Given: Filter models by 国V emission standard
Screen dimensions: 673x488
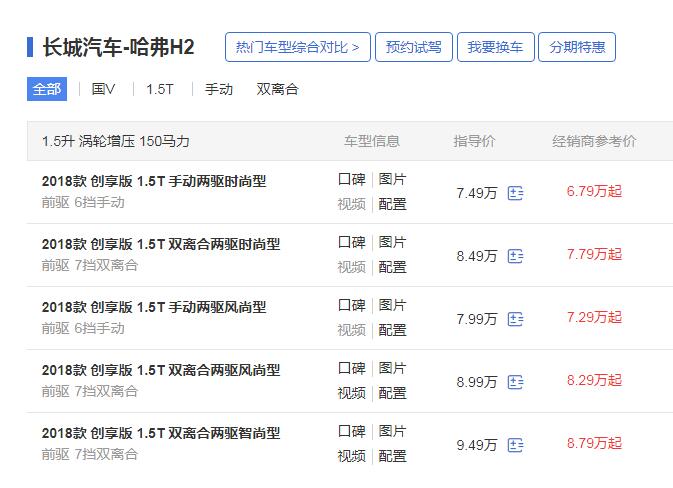Looking at the screenshot, I should (x=103, y=89).
